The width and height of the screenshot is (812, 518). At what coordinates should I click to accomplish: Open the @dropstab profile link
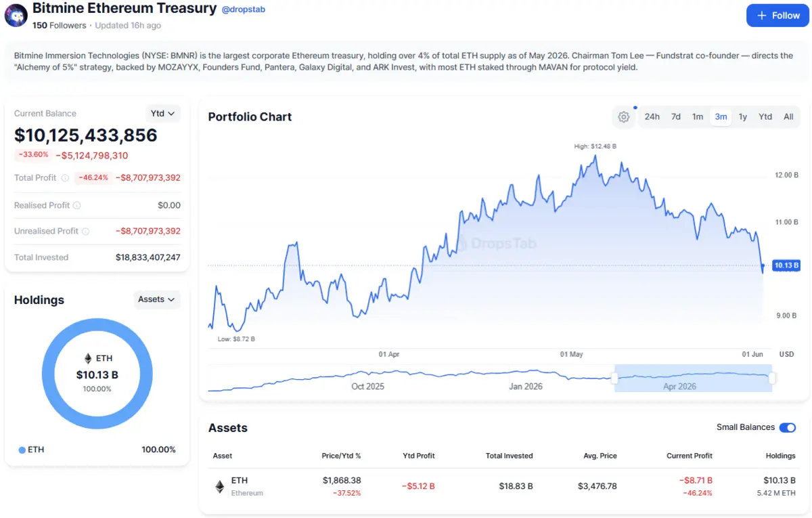[244, 9]
